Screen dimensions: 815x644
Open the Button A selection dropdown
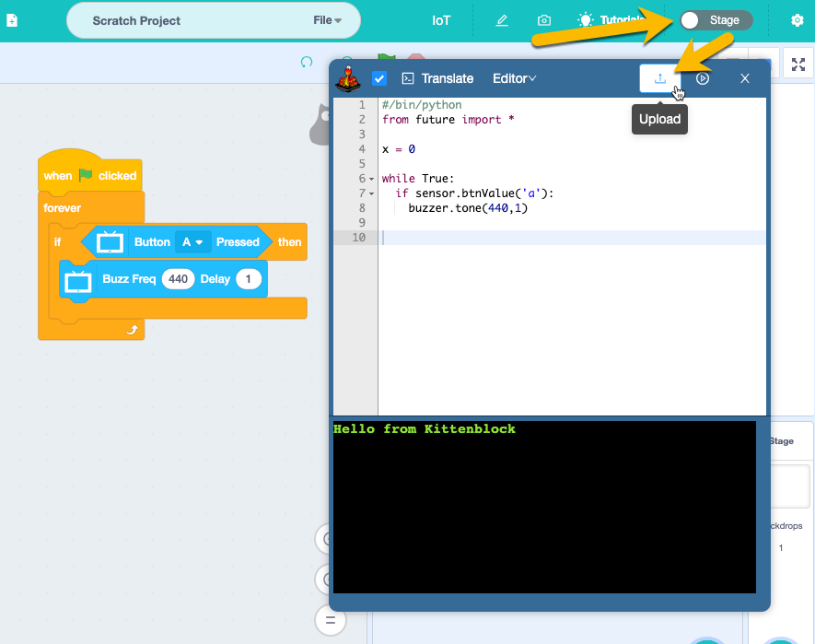pyautogui.click(x=192, y=242)
